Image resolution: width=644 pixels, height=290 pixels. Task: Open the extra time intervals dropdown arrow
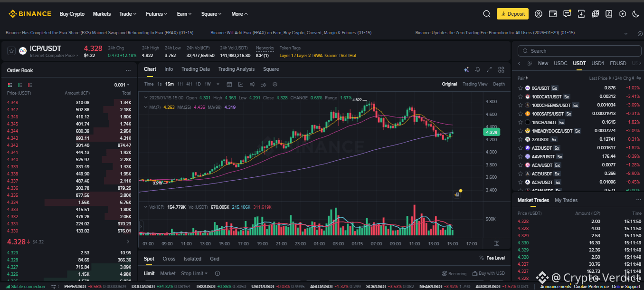coord(218,84)
